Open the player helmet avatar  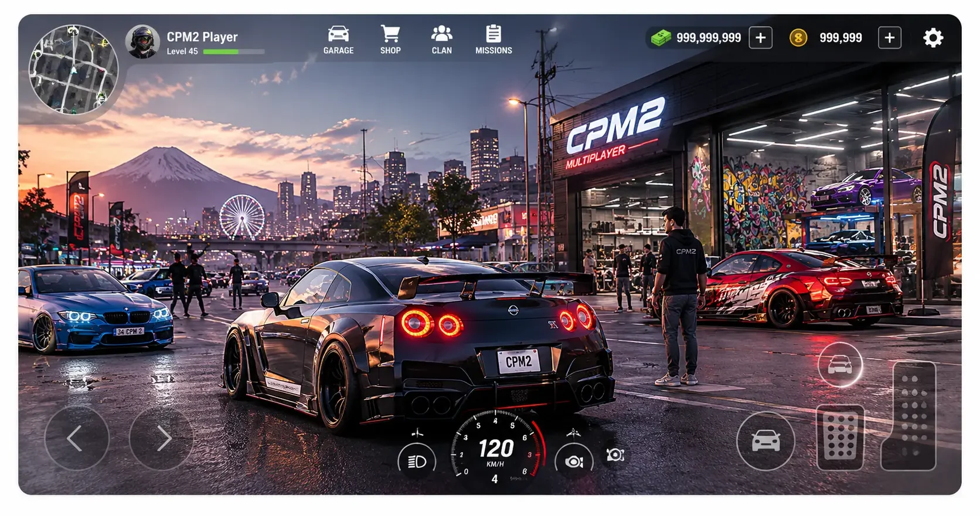(142, 42)
